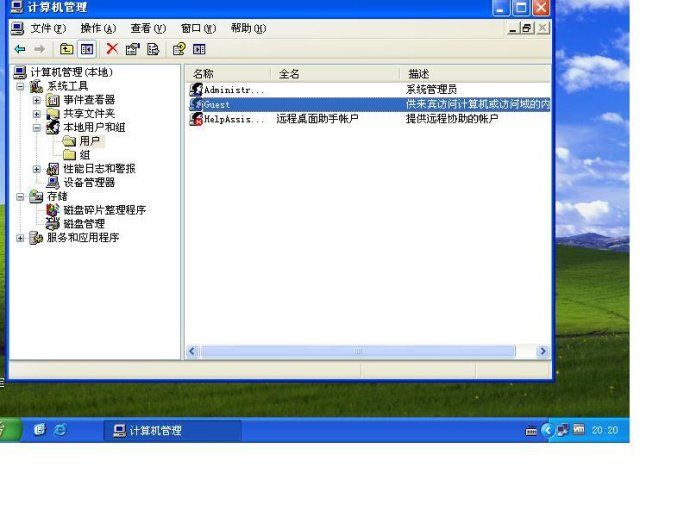Click the 事件查看器 tree icon
The width and height of the screenshot is (690, 517).
[x=53, y=100]
